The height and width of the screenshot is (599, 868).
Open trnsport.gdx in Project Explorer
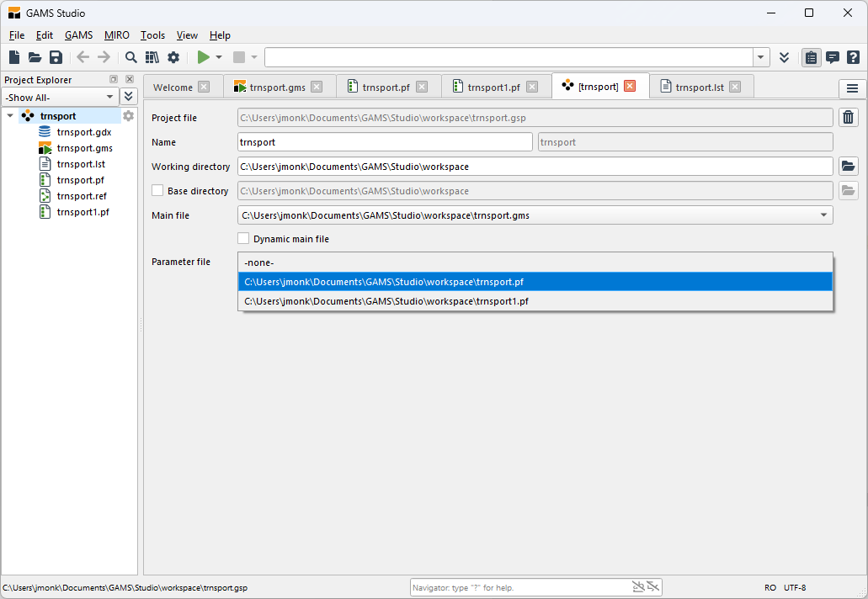83,132
